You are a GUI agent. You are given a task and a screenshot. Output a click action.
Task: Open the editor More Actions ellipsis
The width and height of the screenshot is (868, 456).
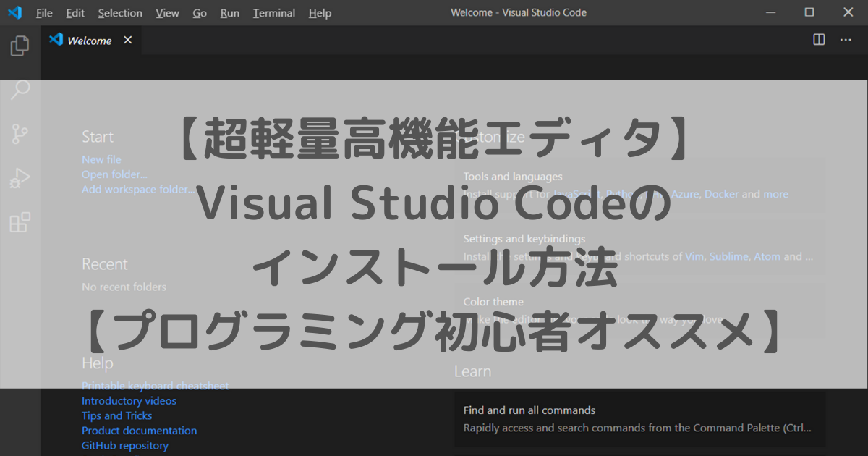click(846, 40)
